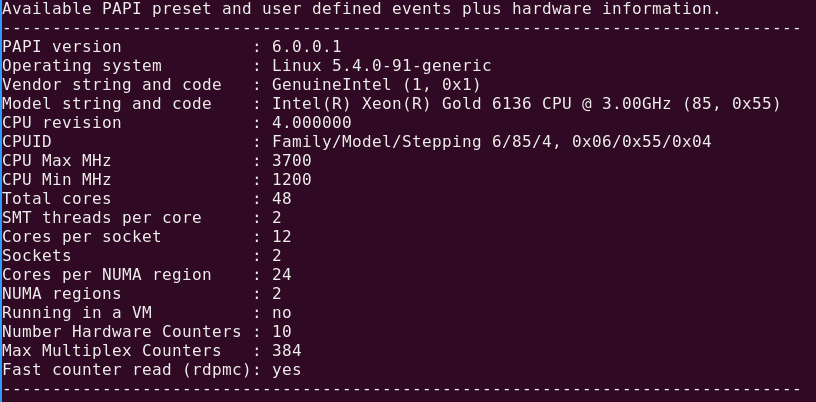This screenshot has width=816, height=402.
Task: Click the NUMA regions label
Action: pyautogui.click(x=62, y=294)
